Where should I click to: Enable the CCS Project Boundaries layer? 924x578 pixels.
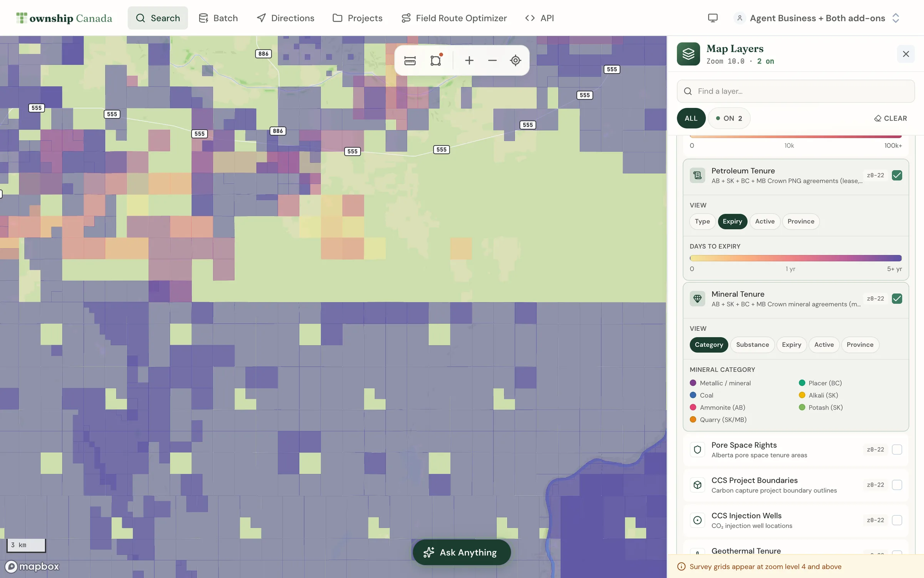[897, 485]
